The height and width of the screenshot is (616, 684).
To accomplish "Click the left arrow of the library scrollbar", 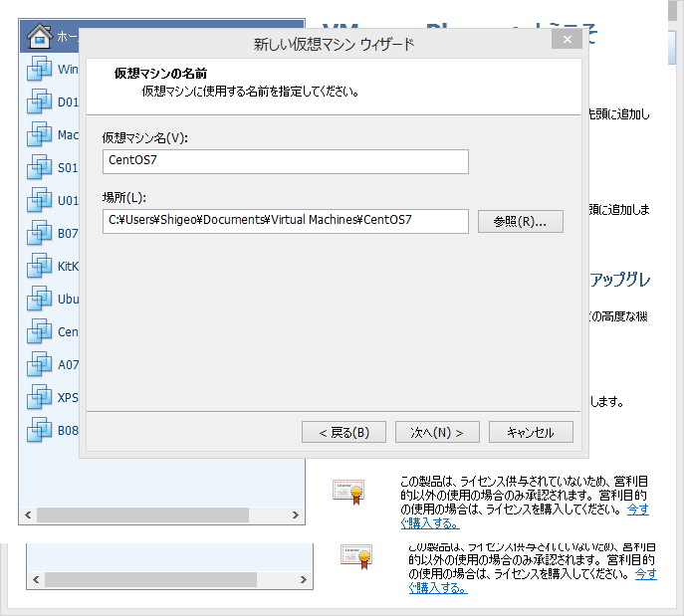I will tap(28, 514).
